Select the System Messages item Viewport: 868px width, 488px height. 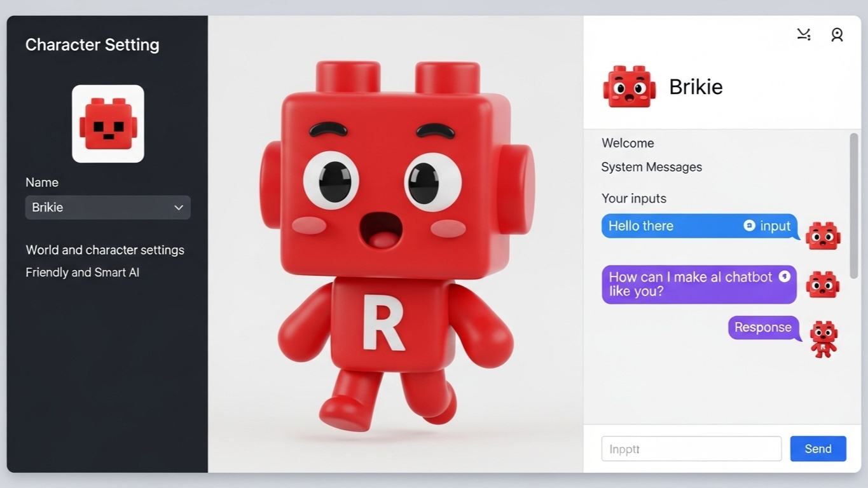coord(651,167)
